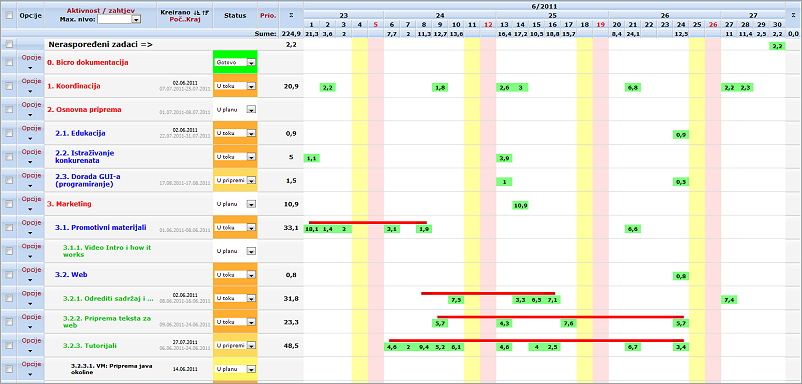Open the Gotovo status dropdown for Bicro dokumentacija
Screen dimensions: 802x384
(x=235, y=62)
